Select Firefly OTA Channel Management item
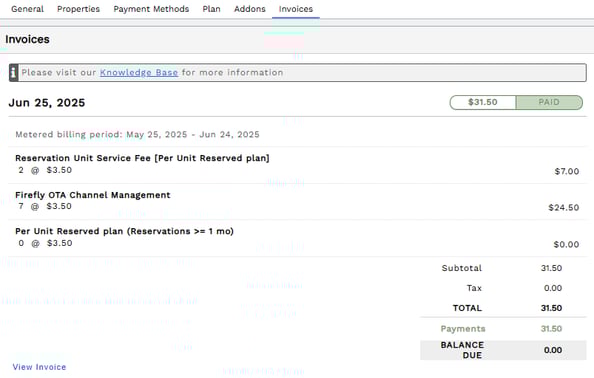The image size is (594, 378). pyautogui.click(x=93, y=195)
